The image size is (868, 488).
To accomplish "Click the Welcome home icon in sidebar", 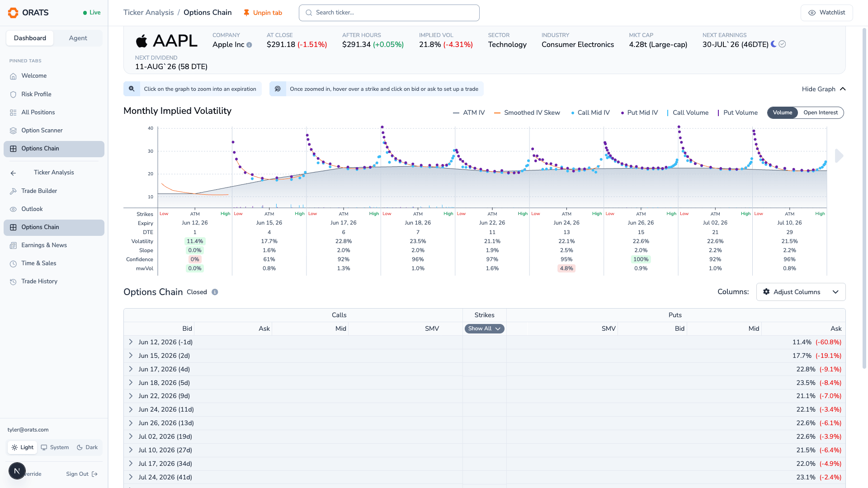I will [x=13, y=76].
